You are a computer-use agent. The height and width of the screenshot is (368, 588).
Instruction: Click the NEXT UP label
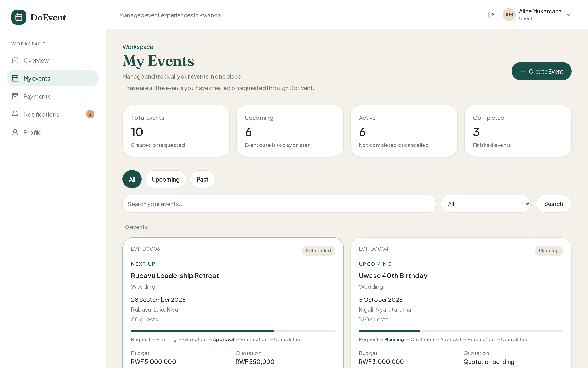143,264
